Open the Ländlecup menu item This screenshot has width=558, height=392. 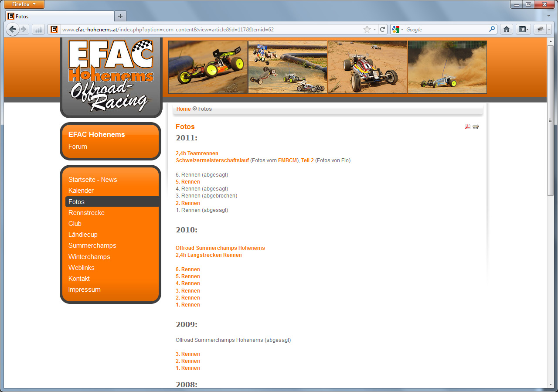tap(83, 235)
